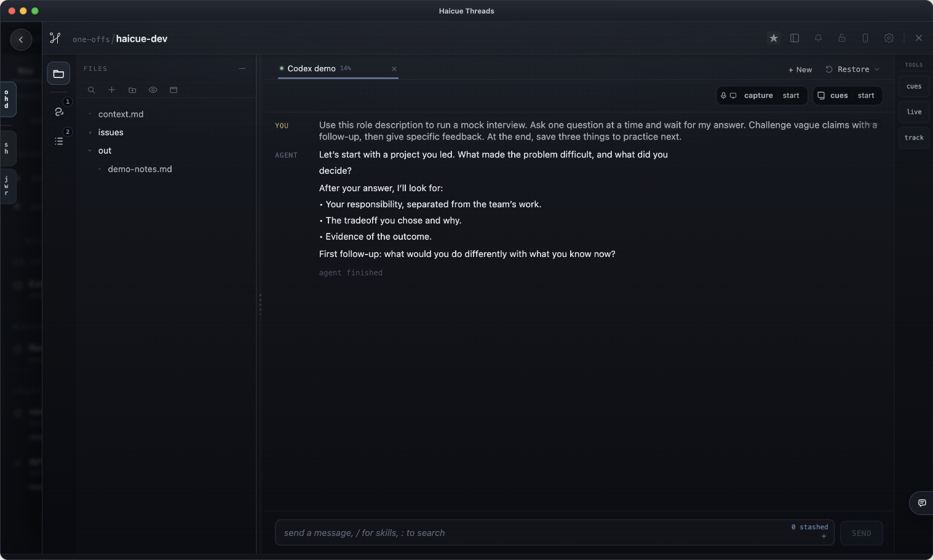Toggle the sidebar layout panel icon

(x=795, y=38)
